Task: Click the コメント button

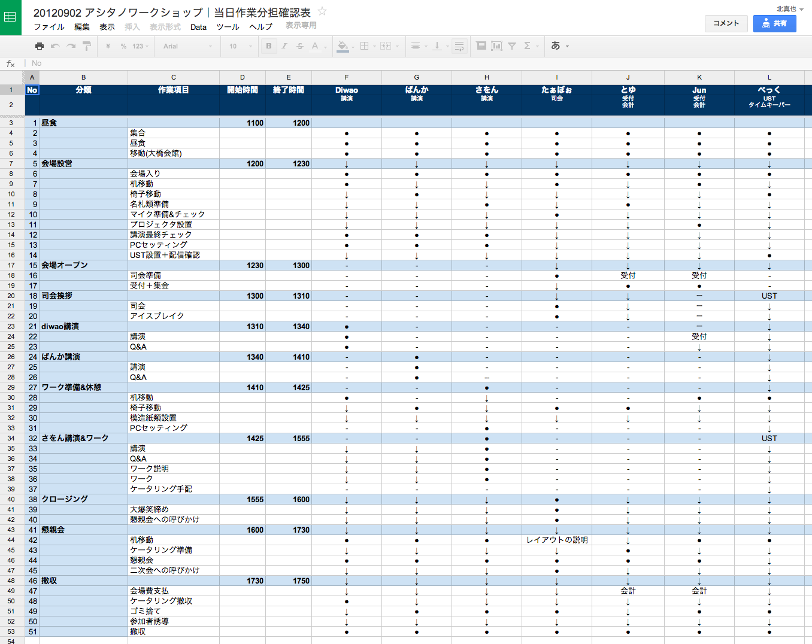Action: (726, 23)
